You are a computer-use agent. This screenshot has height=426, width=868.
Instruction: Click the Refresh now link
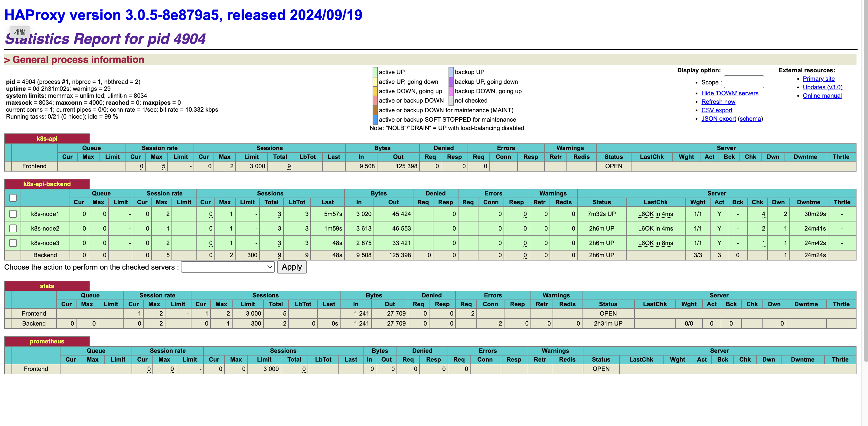click(718, 102)
